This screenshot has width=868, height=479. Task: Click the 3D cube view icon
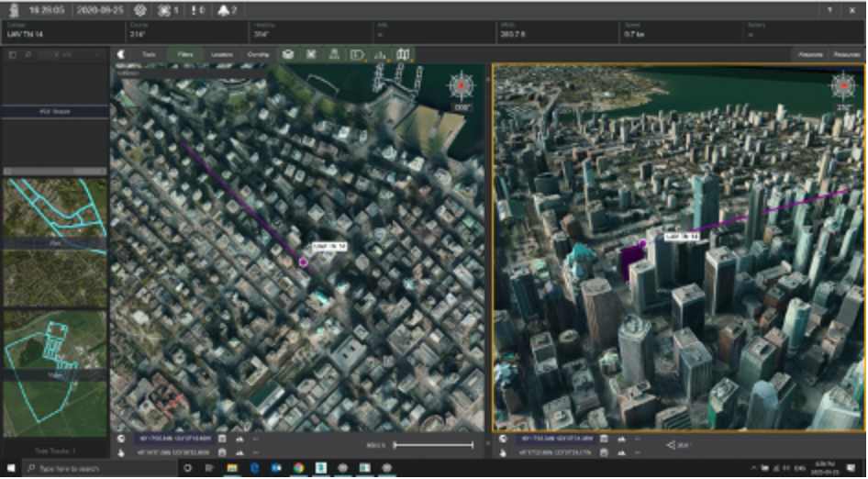(288, 54)
